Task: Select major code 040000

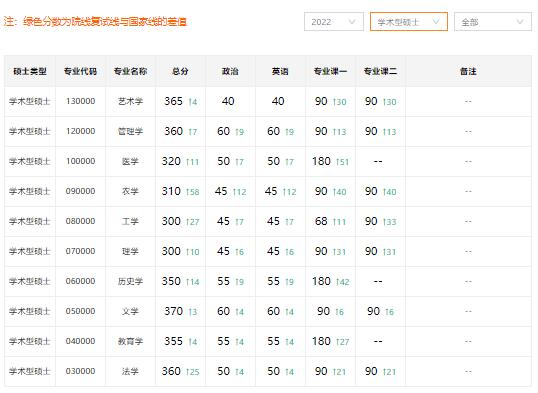Action: point(81,341)
